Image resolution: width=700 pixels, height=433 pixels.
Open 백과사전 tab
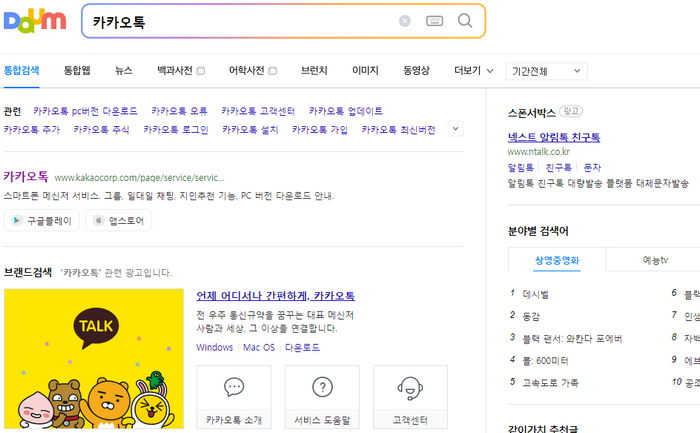(175, 71)
